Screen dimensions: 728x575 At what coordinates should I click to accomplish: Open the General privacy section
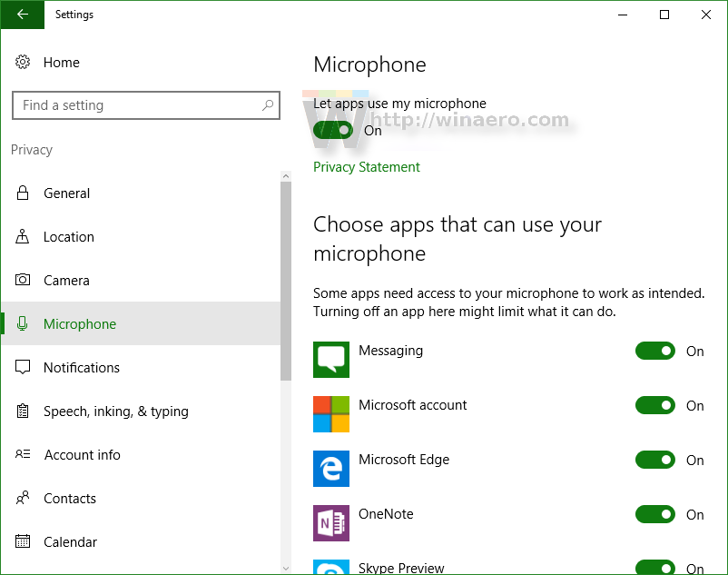pos(141,193)
